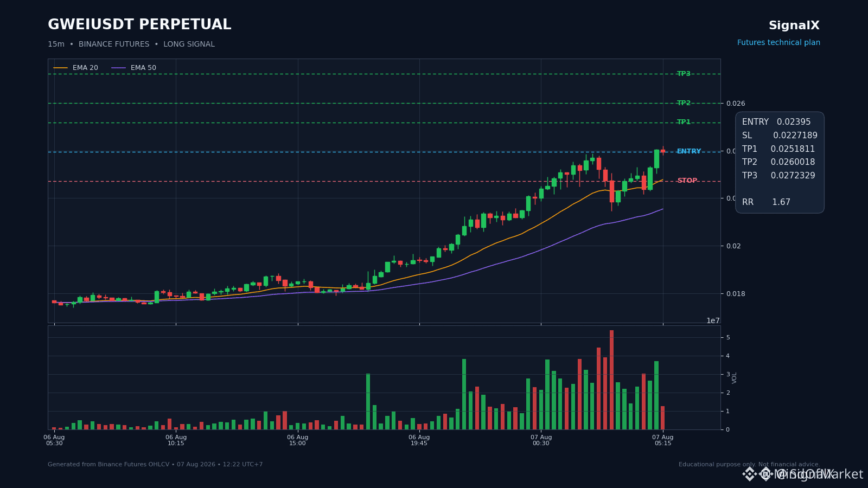Click the TP1 0.0251811 value
The height and width of the screenshot is (488, 868).
[x=793, y=149]
